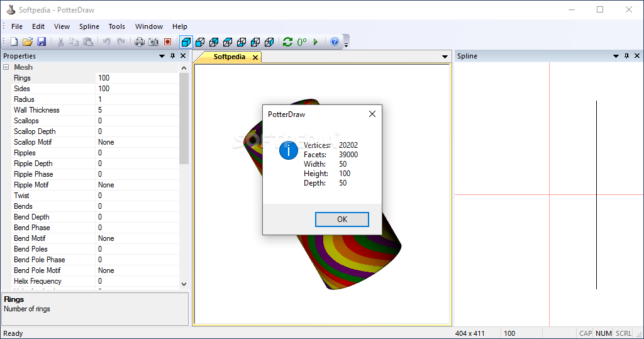Viewport: 644px width, 339px height.
Task: Edit the Wall Thickness value
Action: tap(137, 109)
